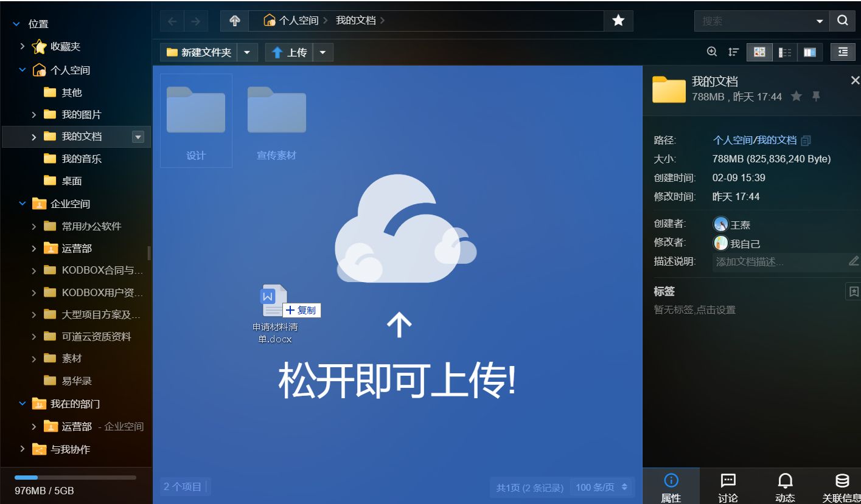Open the 新建文件夹 dropdown arrow
Screen dimensions: 861x504
pyautogui.click(x=247, y=52)
